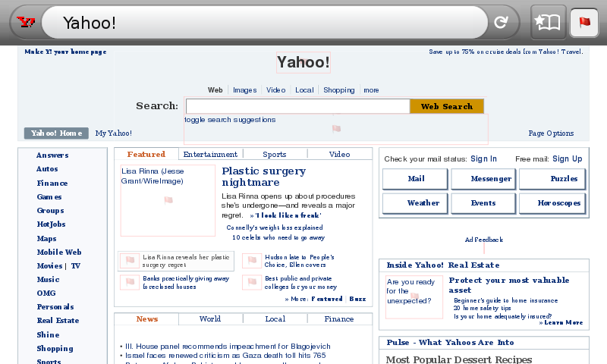Click the search text input box
This screenshot has height=364, width=607.
[297, 106]
